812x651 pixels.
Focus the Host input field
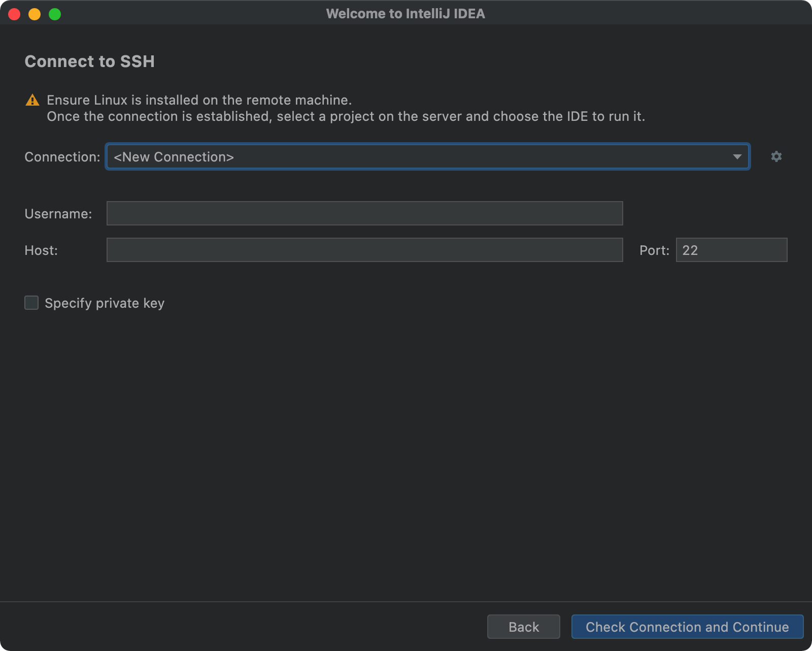(x=364, y=250)
